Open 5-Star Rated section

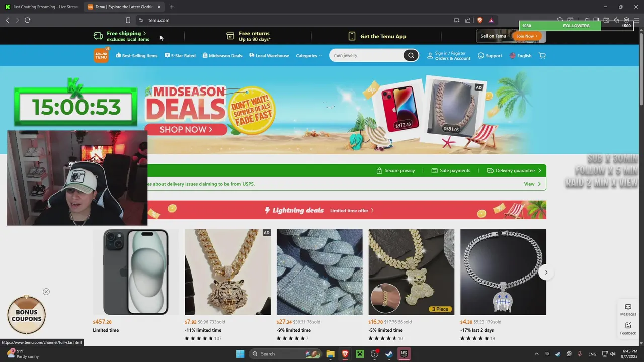pos(180,56)
